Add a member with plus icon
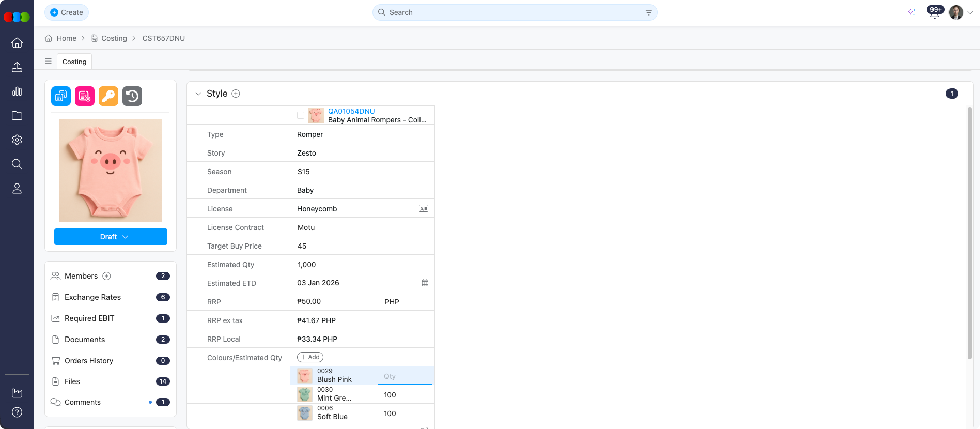The height and width of the screenshot is (429, 980). click(x=106, y=276)
